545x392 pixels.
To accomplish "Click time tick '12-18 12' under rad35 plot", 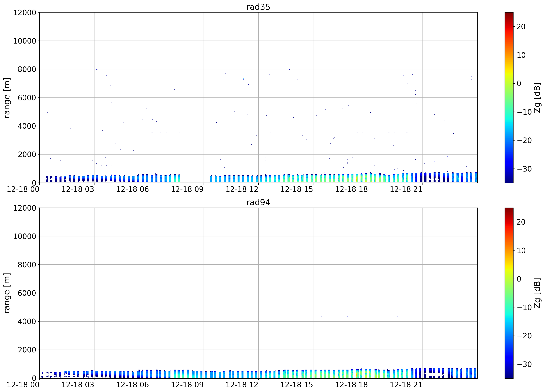I will pos(242,189).
